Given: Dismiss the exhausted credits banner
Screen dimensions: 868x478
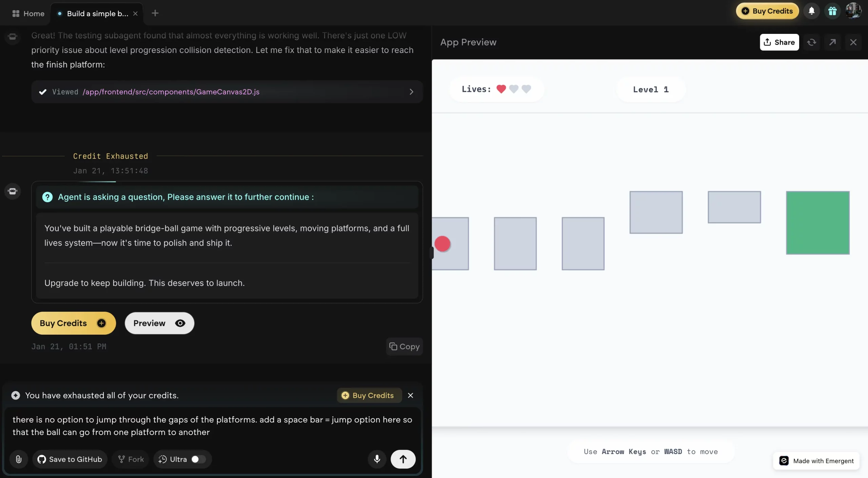Looking at the screenshot, I should pyautogui.click(x=410, y=395).
